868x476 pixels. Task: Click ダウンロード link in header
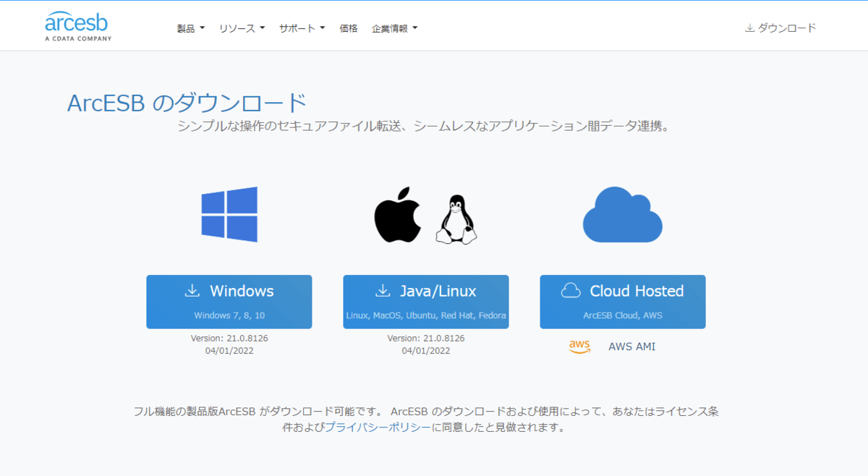click(x=780, y=28)
